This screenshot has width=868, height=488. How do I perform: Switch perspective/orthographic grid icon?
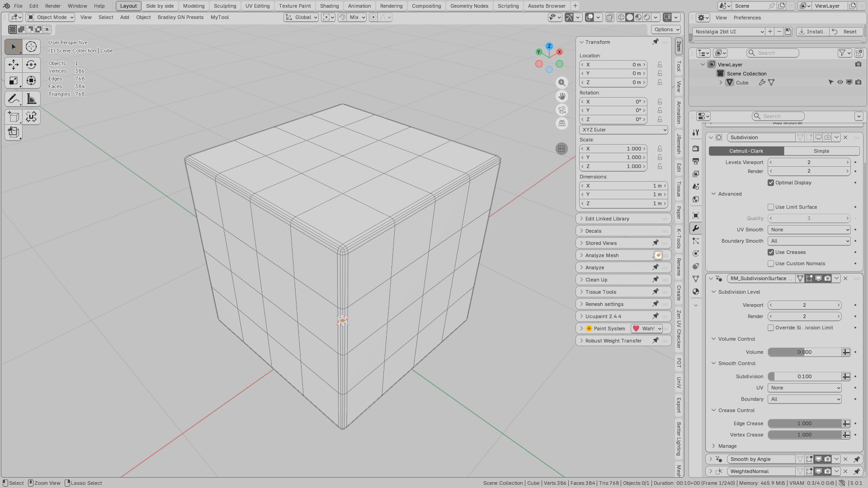(561, 123)
